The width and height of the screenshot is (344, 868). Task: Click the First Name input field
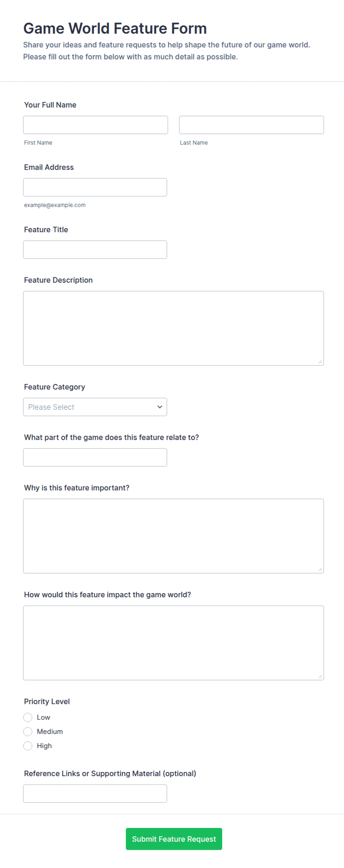pyautogui.click(x=95, y=125)
